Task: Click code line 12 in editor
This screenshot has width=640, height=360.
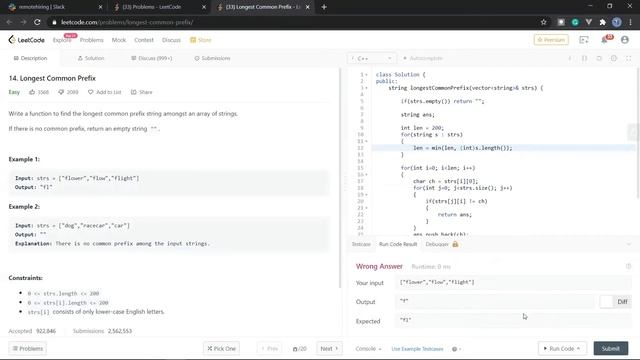Action: (503, 148)
